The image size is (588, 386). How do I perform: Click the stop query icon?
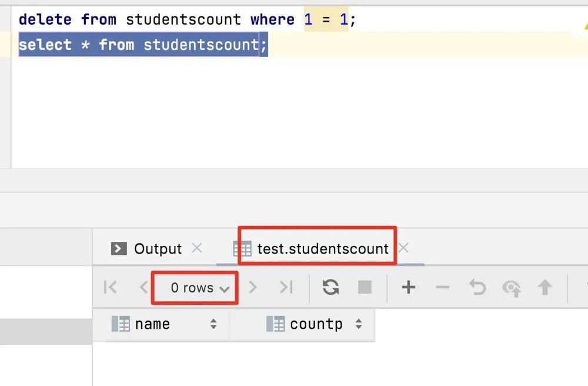coord(365,287)
